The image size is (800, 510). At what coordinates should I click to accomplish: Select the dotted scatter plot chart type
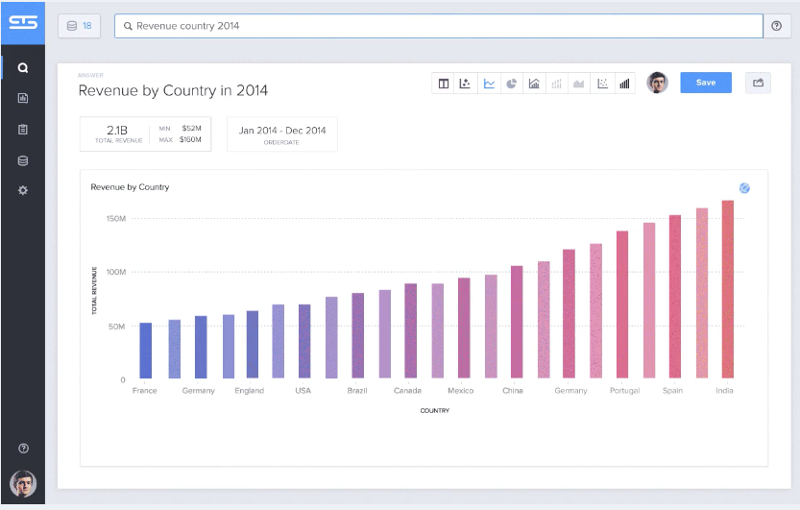point(603,84)
